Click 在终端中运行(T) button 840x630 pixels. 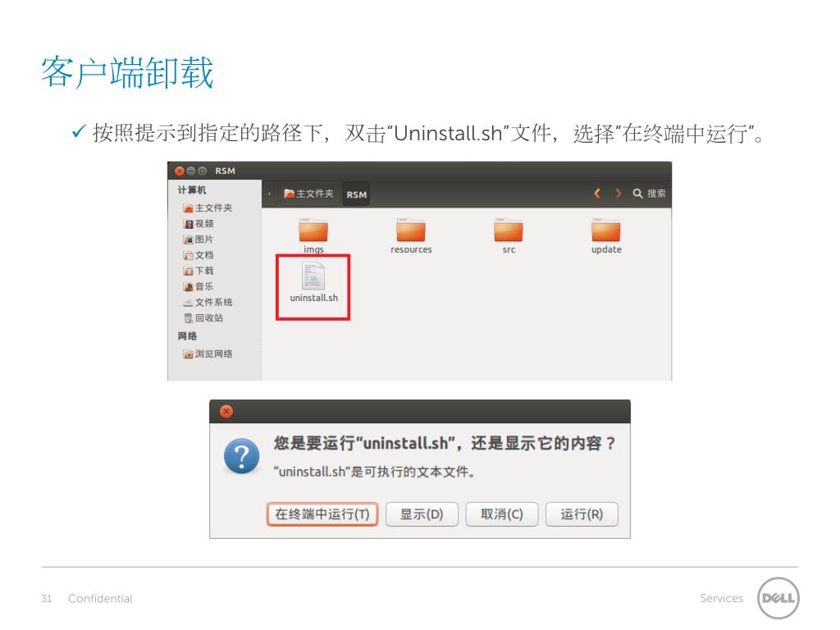coord(322,514)
